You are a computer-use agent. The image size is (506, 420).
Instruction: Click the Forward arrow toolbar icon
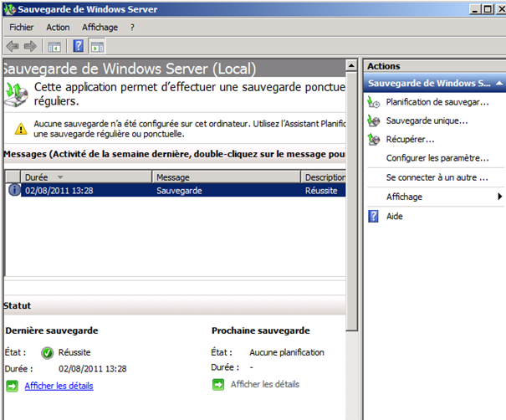(30, 47)
